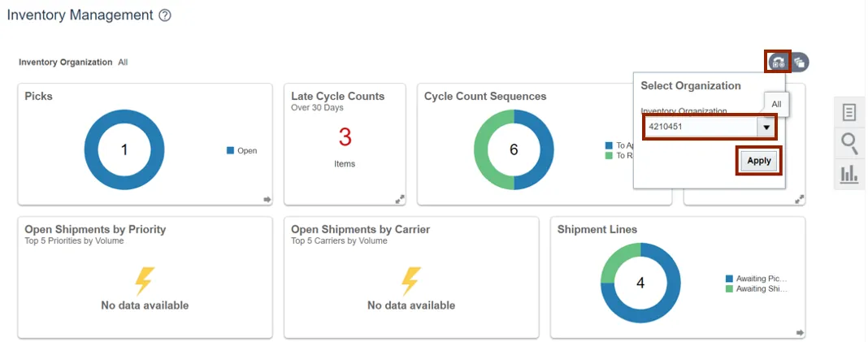
Task: Click the Change Organization icon
Action: coord(779,62)
